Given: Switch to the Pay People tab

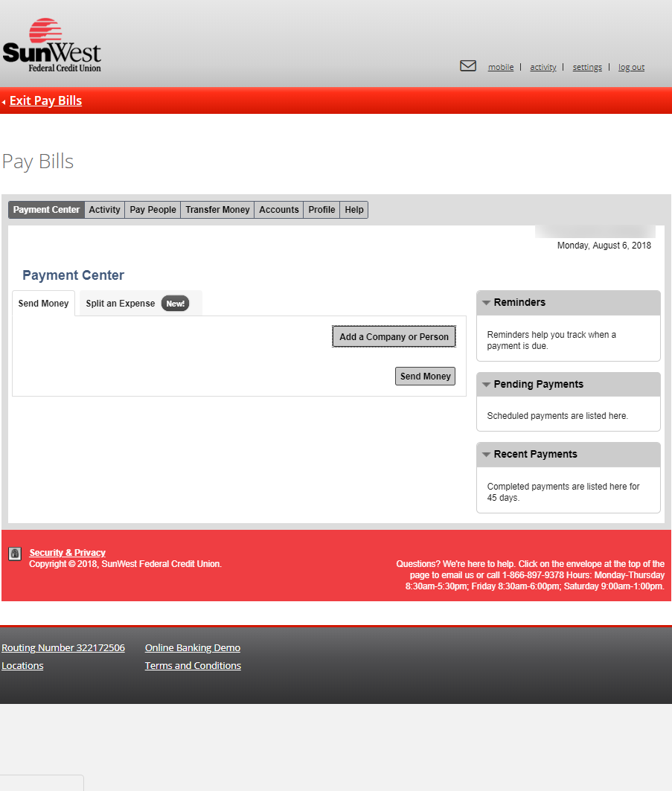Looking at the screenshot, I should click(153, 210).
